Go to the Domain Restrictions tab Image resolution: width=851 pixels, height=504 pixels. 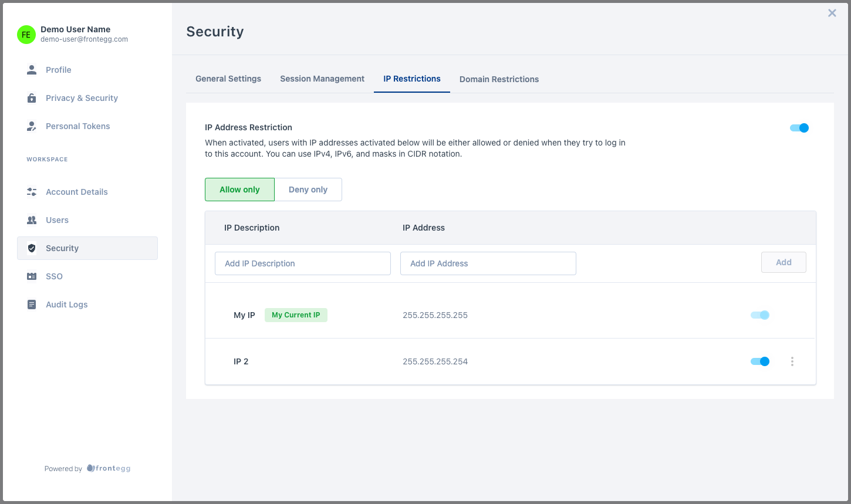pyautogui.click(x=499, y=79)
